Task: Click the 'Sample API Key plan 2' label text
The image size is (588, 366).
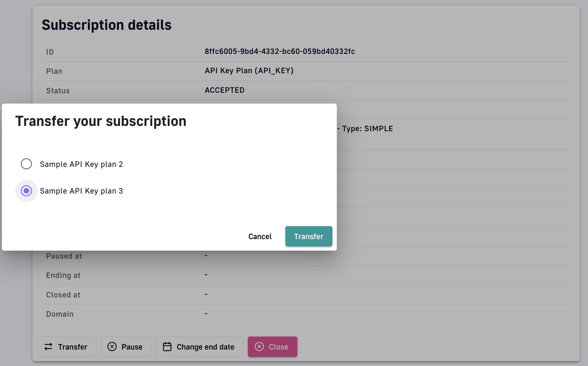Action: point(81,164)
